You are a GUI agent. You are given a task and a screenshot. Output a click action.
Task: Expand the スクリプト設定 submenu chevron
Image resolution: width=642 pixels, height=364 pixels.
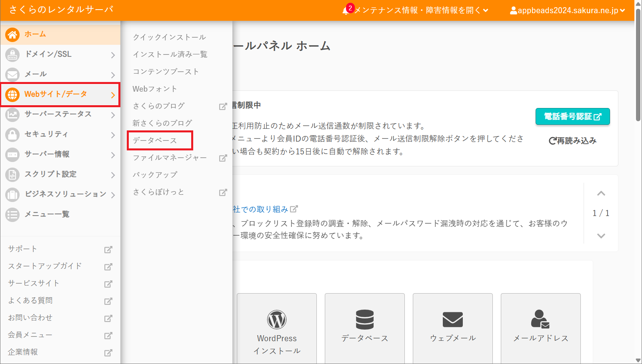click(x=113, y=175)
